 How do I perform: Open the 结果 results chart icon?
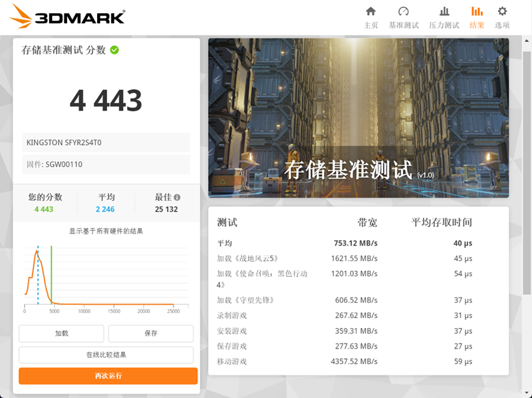pos(477,11)
